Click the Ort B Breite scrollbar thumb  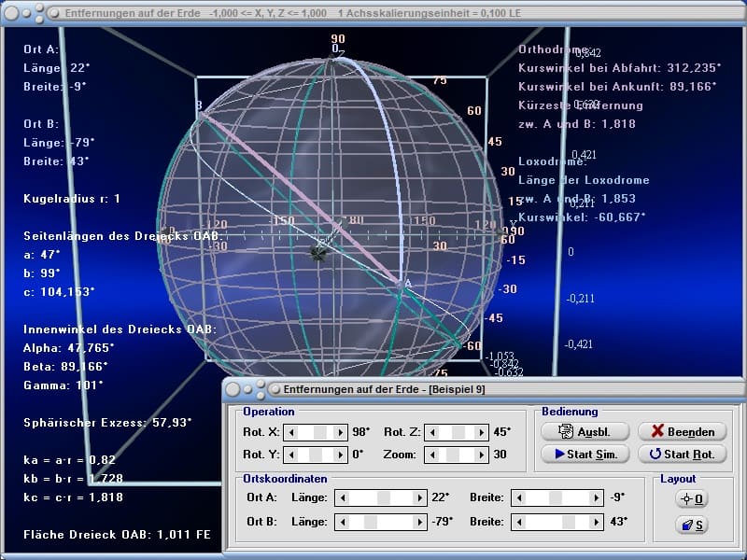(569, 522)
